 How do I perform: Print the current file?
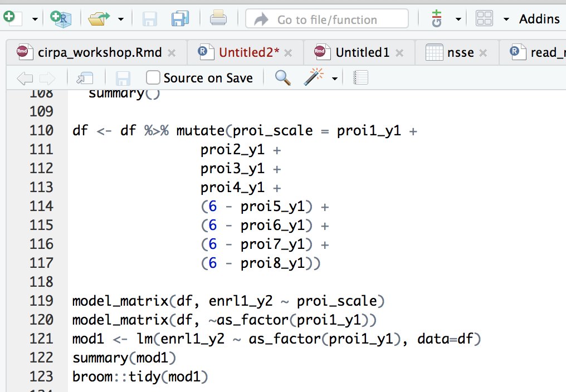[218, 18]
